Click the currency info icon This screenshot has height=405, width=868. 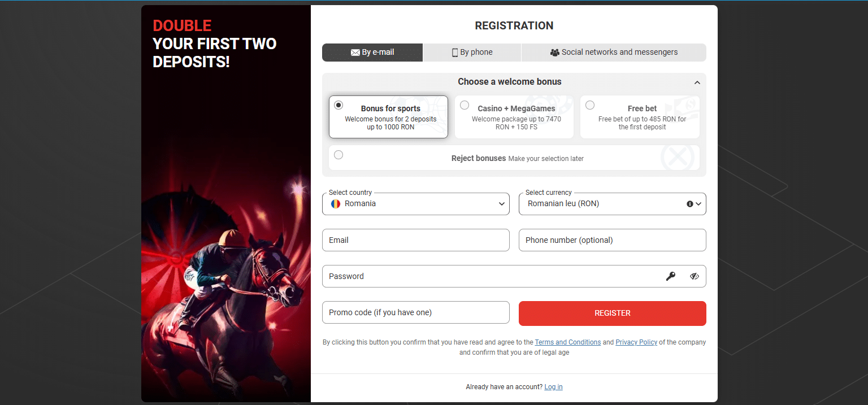click(690, 204)
